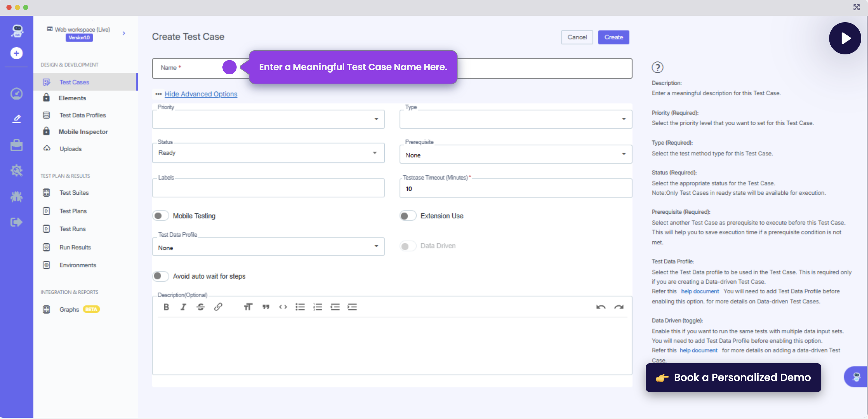Click the undo arrow in description editor
Image resolution: width=868 pixels, height=419 pixels.
point(600,307)
